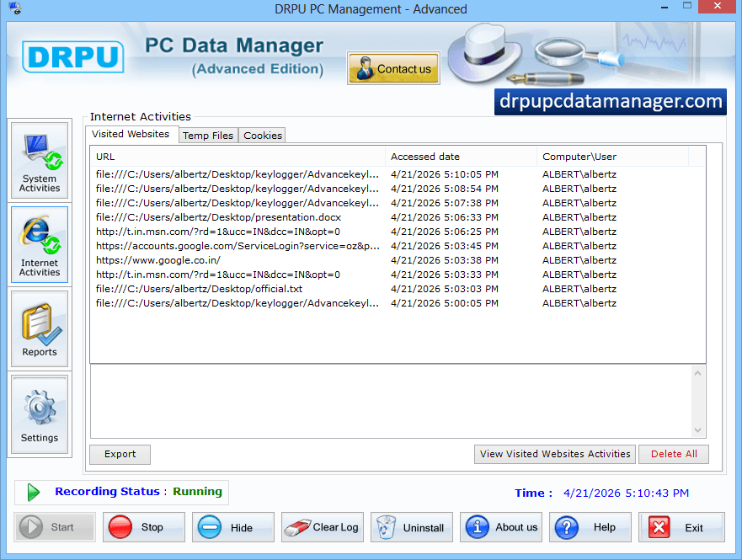Sort by Accessed date column header
The width and height of the screenshot is (742, 560).
click(x=462, y=157)
